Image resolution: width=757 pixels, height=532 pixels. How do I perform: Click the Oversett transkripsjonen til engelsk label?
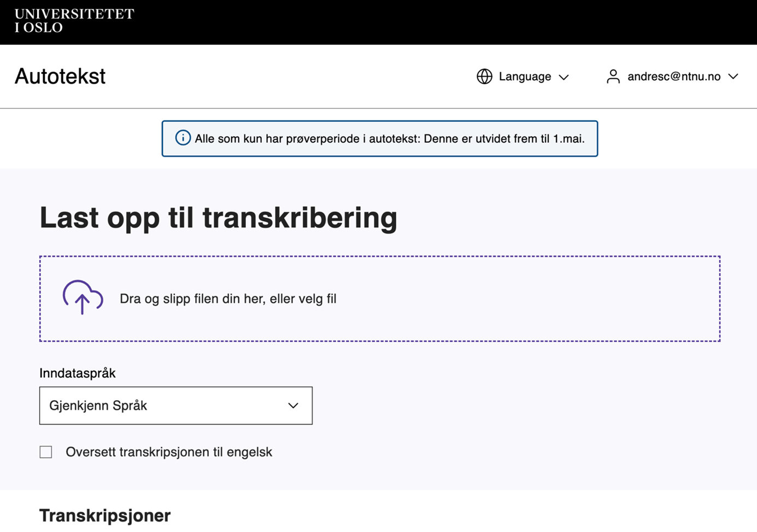(x=169, y=452)
